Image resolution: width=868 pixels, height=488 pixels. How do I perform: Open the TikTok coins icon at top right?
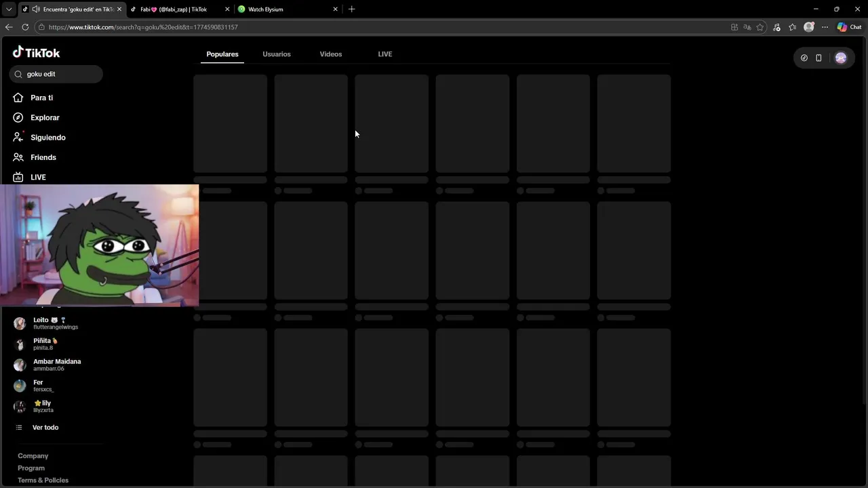(804, 58)
